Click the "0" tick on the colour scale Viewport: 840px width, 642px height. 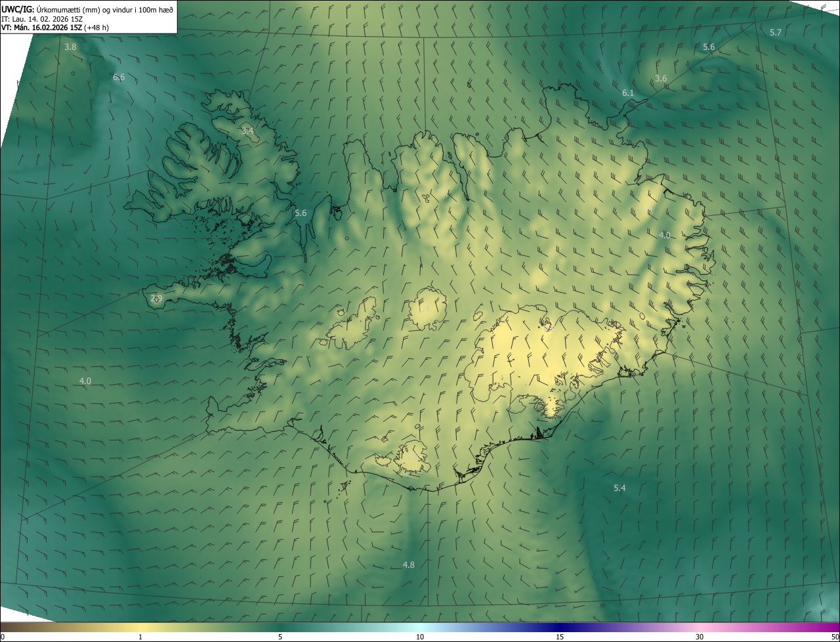(3, 637)
